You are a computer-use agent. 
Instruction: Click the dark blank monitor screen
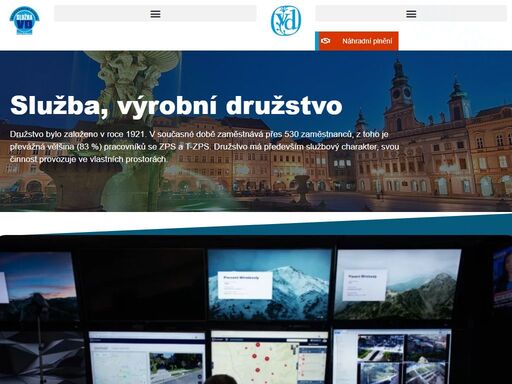[x=142, y=284]
